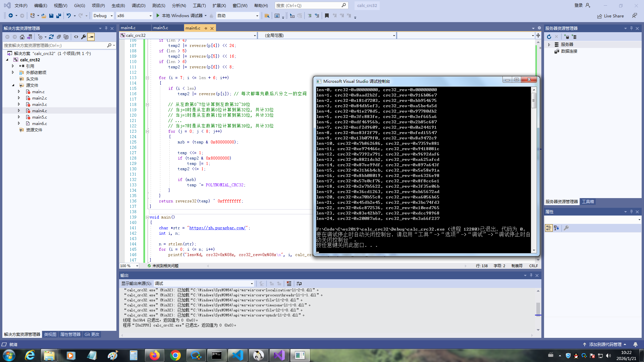Open the Debug configuration dropdown
This screenshot has height=362, width=644.
pos(103,16)
